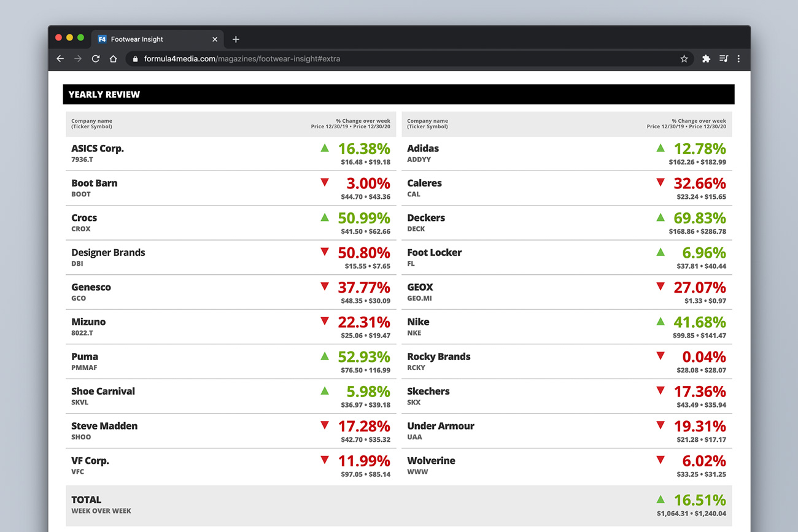The height and width of the screenshot is (532, 798).
Task: Click Genesco's 37.77% change value
Action: pyautogui.click(x=364, y=287)
